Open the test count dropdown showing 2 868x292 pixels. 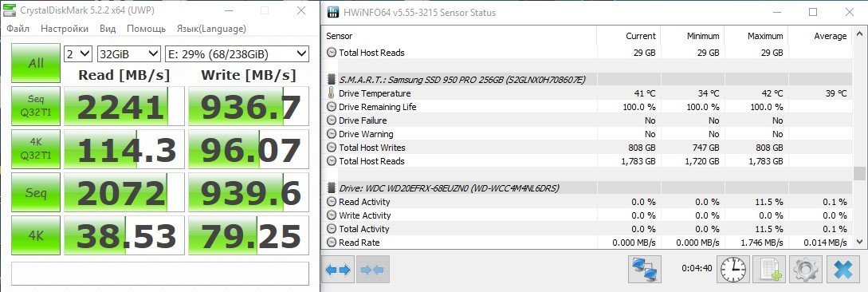pos(78,53)
